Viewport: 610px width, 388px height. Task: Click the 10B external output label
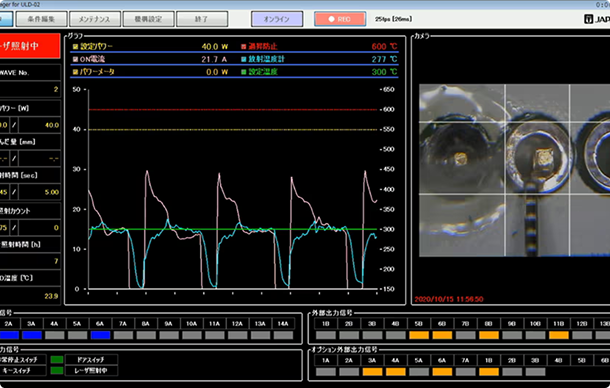tap(535, 323)
